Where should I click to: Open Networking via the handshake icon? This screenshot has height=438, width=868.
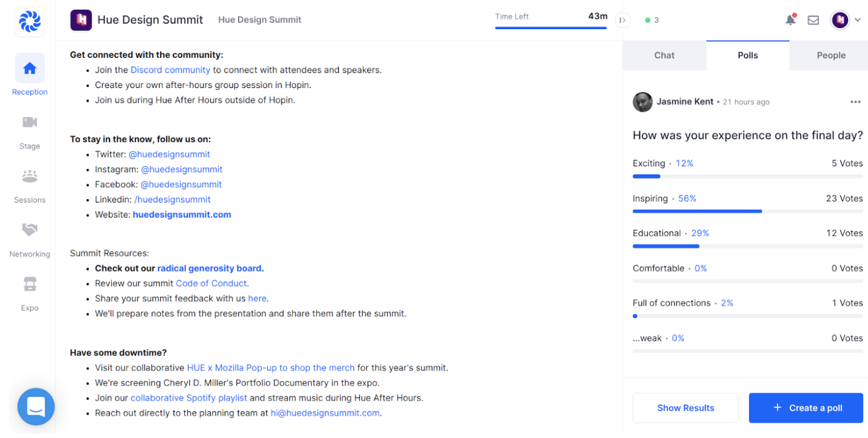30,229
